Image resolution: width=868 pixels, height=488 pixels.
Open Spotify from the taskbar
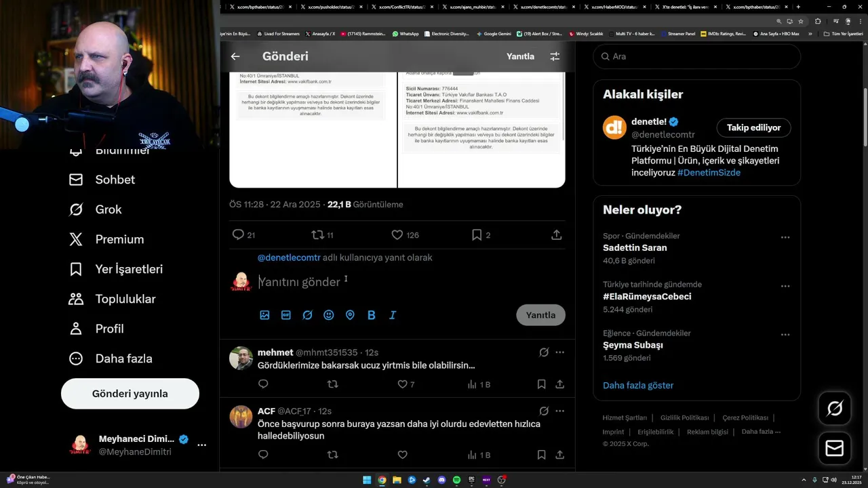[456, 480]
